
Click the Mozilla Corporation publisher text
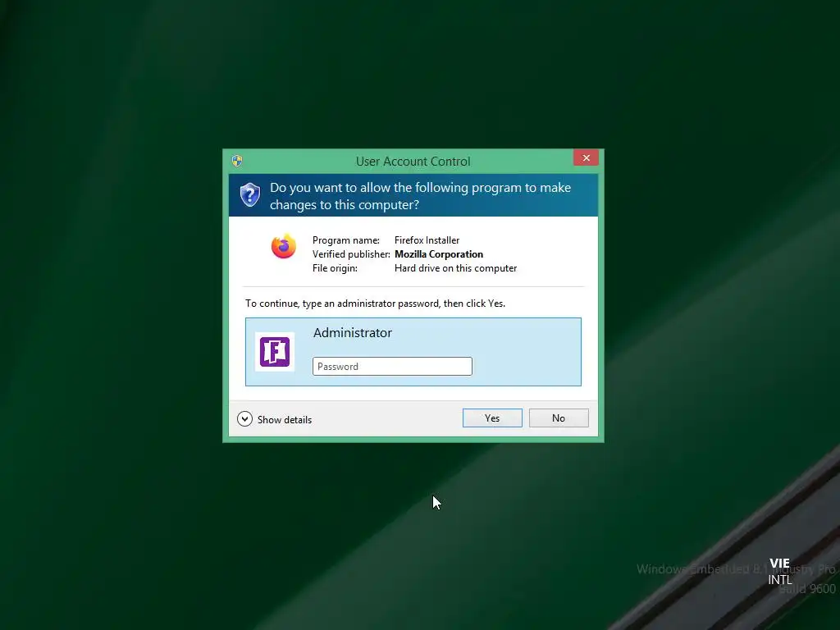439,254
